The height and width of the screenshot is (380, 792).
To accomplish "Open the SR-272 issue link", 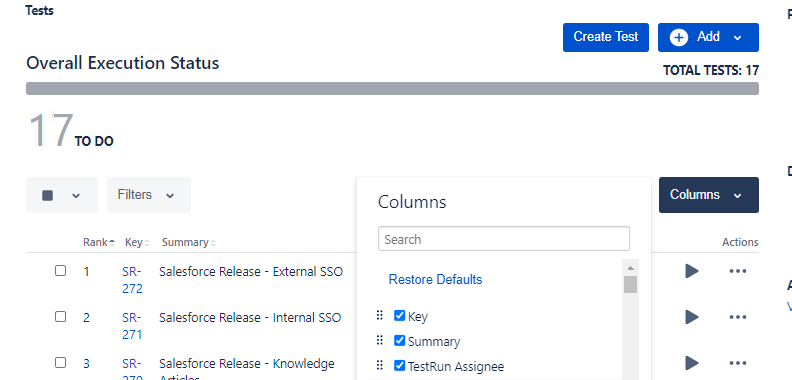I will [x=132, y=280].
